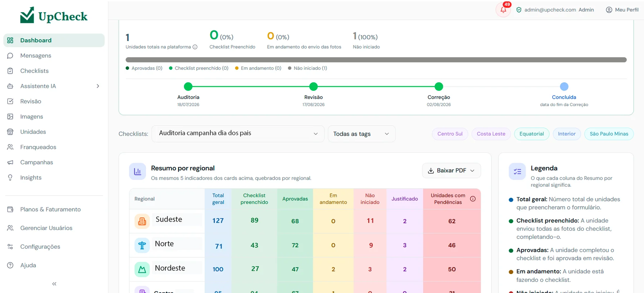This screenshot has width=644, height=293.
Task: Click the Campanhas megaphone icon
Action: tap(10, 162)
